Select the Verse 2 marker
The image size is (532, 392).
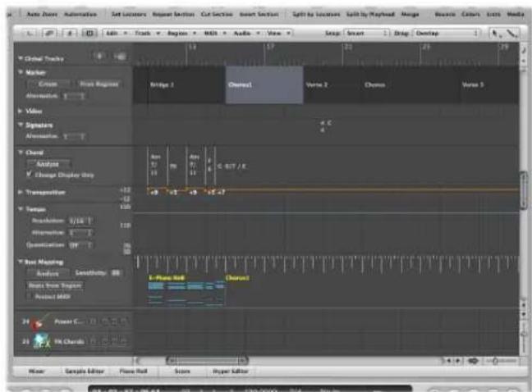(332, 84)
